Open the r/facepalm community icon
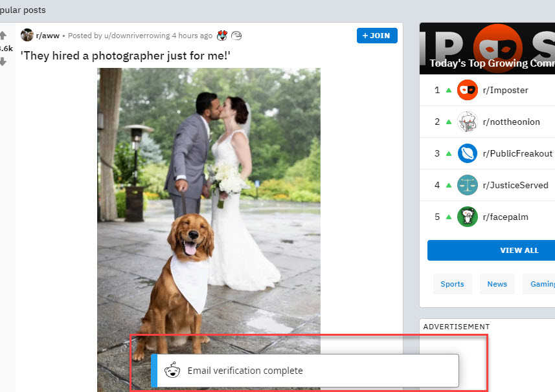The height and width of the screenshot is (392, 555). (467, 217)
